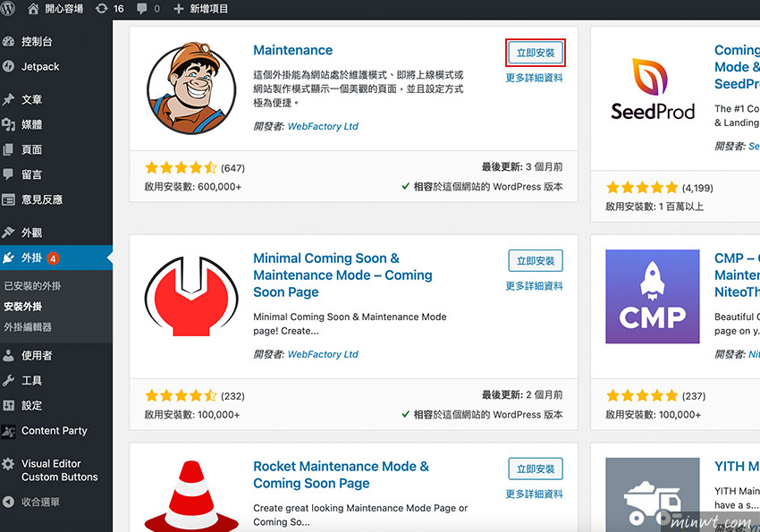Click the WordPress logo in the admin bar
760x532 pixels.
8,8
